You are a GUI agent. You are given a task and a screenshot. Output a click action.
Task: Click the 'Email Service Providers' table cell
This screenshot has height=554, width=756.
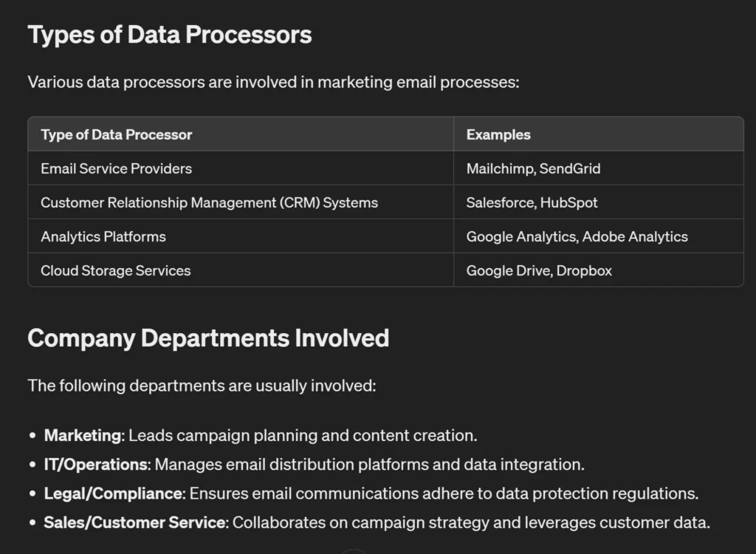[117, 168]
